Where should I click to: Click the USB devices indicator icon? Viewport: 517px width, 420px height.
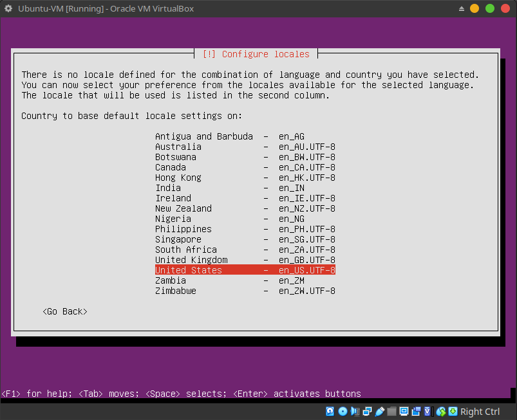tap(379, 411)
